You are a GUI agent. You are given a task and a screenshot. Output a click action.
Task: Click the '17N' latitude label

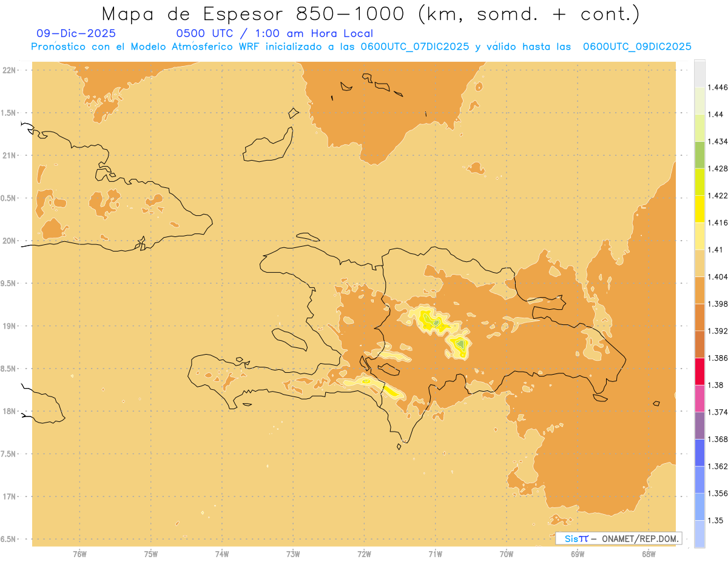[x=9, y=497]
